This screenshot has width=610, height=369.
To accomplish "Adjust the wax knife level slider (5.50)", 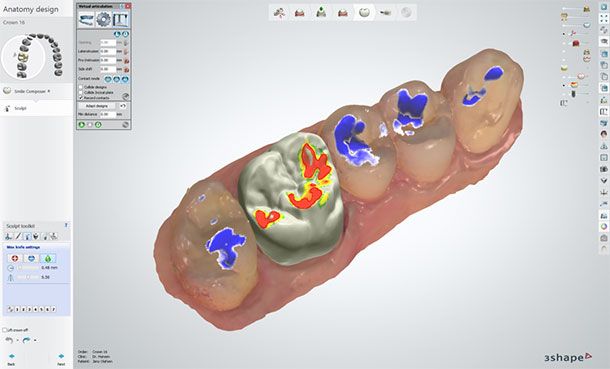I will pyautogui.click(x=28, y=277).
